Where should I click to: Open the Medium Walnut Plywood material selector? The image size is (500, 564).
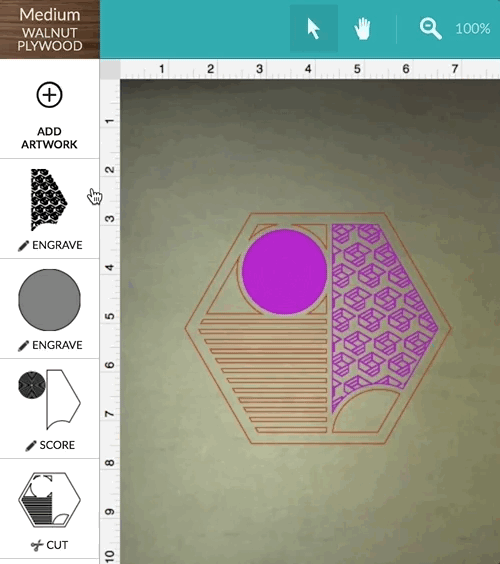point(50,29)
